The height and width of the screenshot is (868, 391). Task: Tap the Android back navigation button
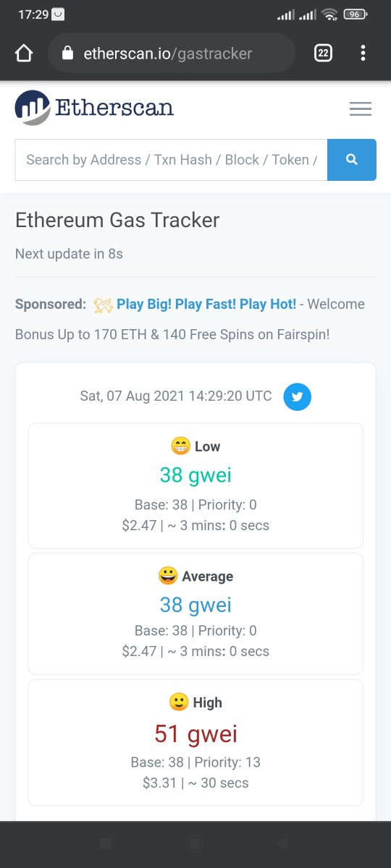tap(282, 843)
